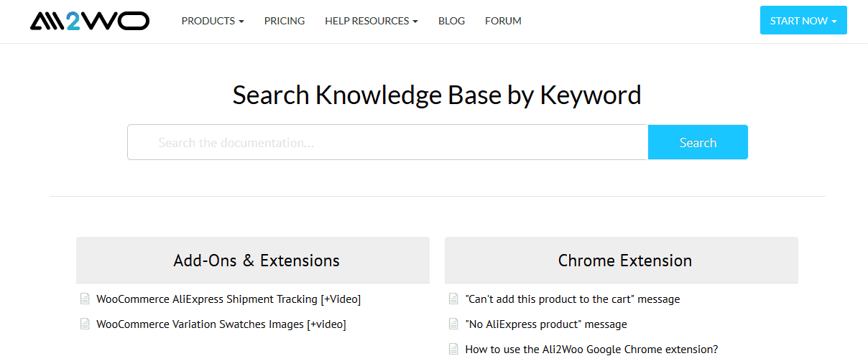Click document icon beside "No AliExpress product" article

[x=453, y=324]
